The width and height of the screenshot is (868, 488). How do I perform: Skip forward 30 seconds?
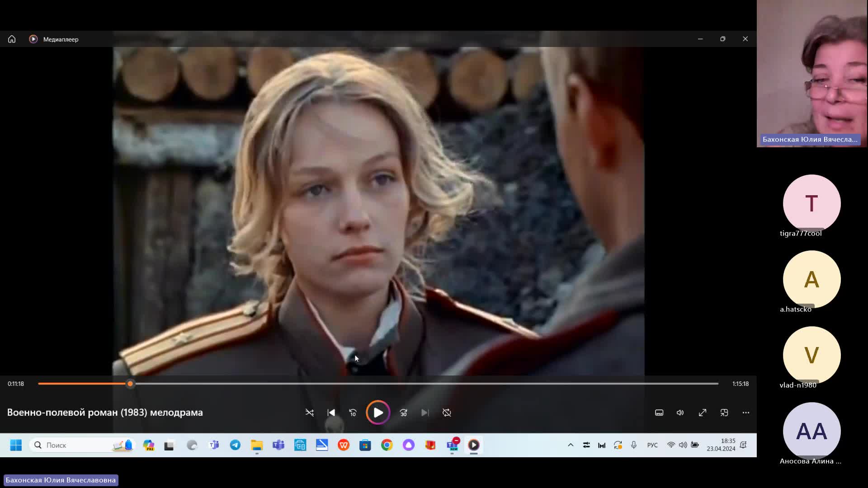coord(403,413)
